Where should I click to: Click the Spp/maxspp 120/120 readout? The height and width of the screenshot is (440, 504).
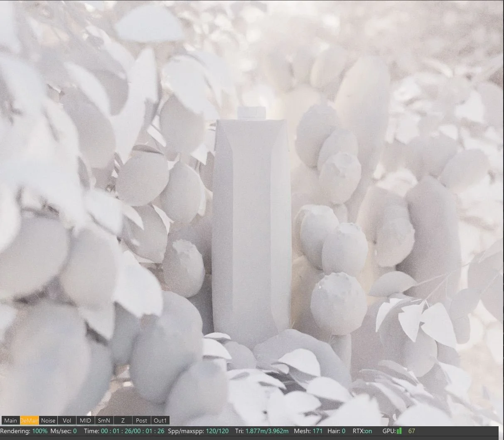click(198, 431)
